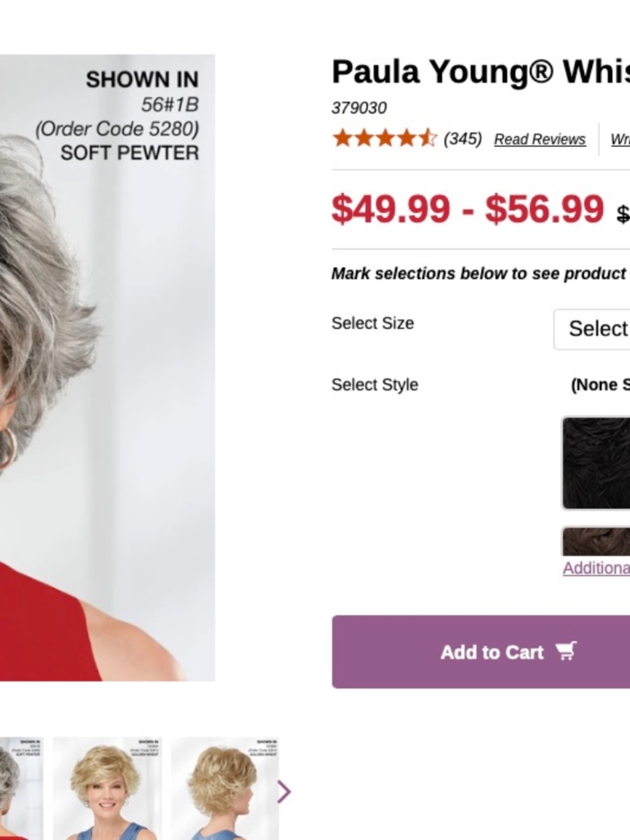Select the gray wig thumbnail
630x840 pixels.
click(x=21, y=788)
